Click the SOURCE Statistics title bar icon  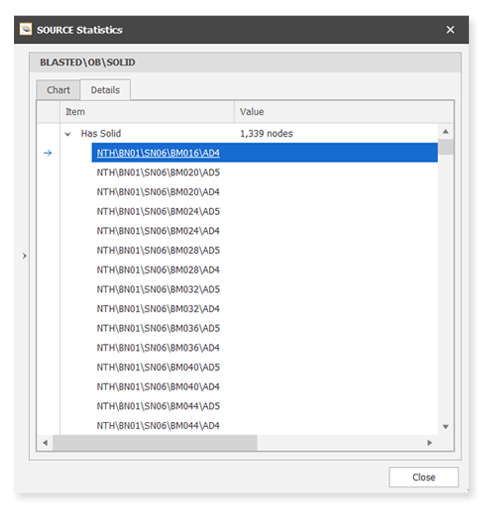pos(26,29)
